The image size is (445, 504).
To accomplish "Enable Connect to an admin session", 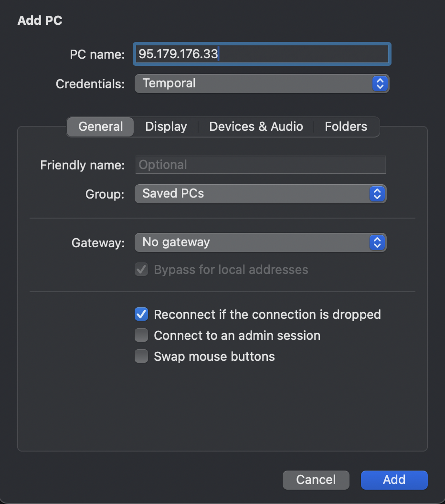I will coord(141,336).
